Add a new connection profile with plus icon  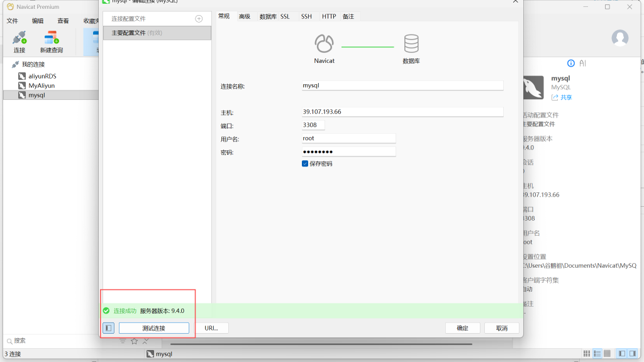[199, 19]
